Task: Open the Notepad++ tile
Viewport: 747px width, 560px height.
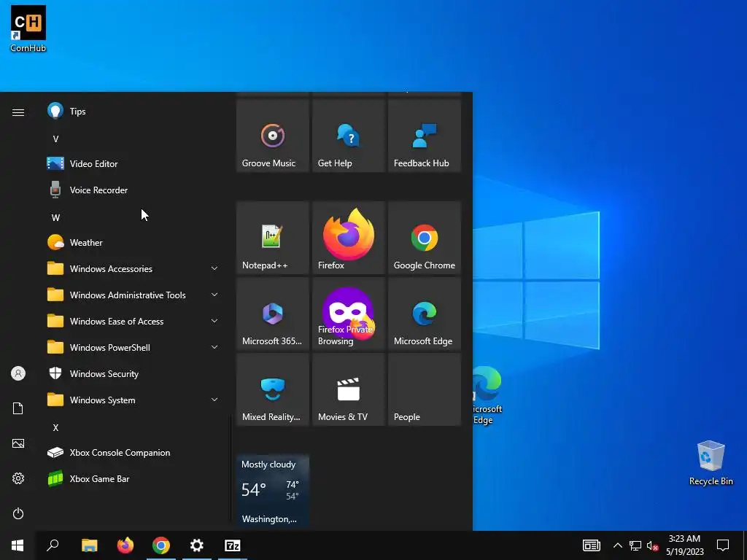Action: pyautogui.click(x=273, y=238)
